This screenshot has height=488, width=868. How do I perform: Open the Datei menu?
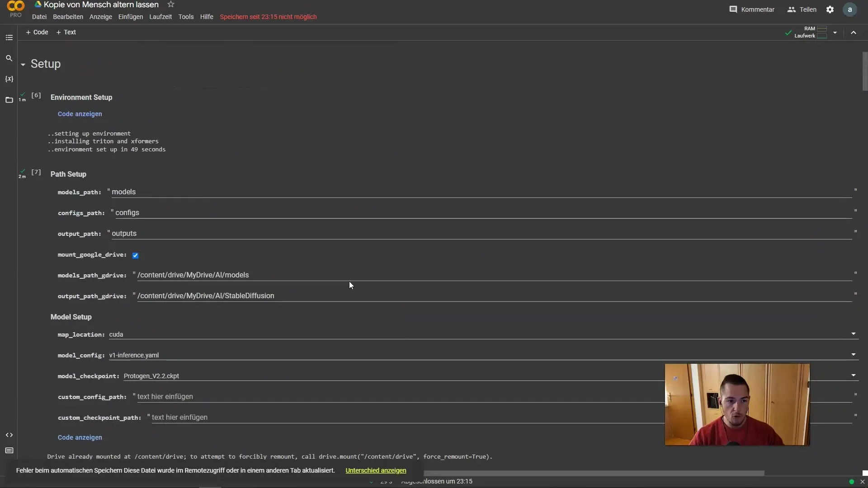point(39,16)
